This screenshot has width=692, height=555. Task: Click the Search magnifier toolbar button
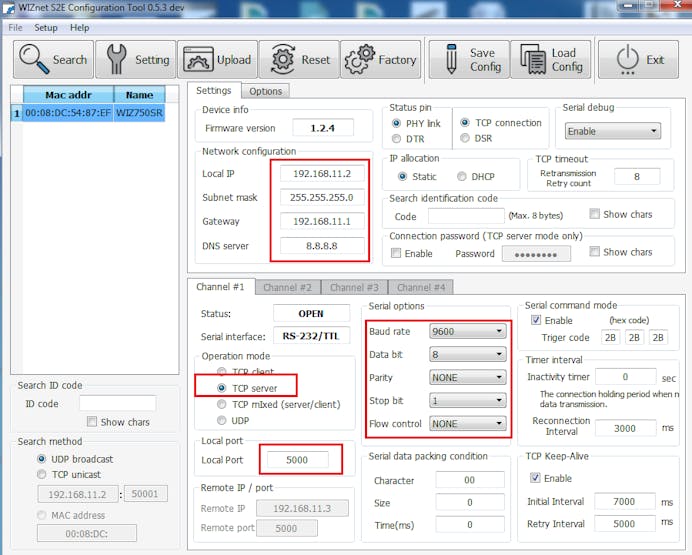53,60
